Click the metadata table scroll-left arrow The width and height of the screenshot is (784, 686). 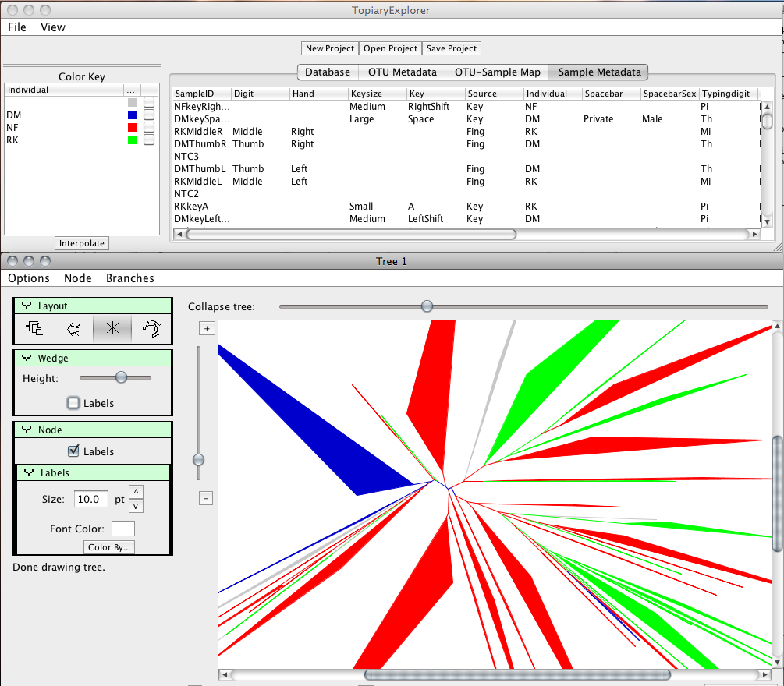[179, 234]
